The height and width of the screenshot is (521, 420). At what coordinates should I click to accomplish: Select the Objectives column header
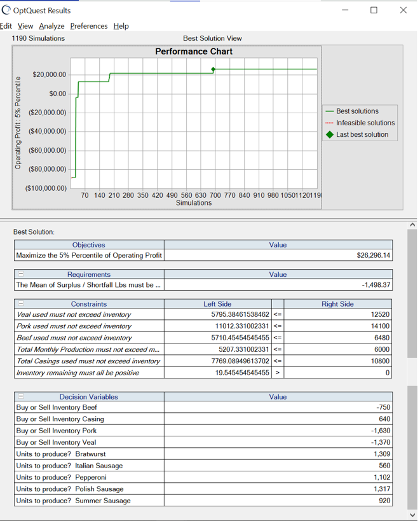89,245
